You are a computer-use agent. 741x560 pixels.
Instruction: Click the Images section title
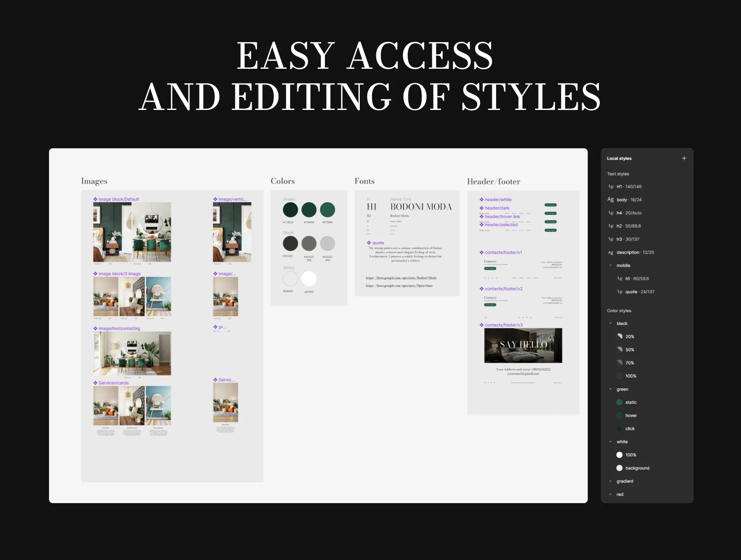pos(94,182)
